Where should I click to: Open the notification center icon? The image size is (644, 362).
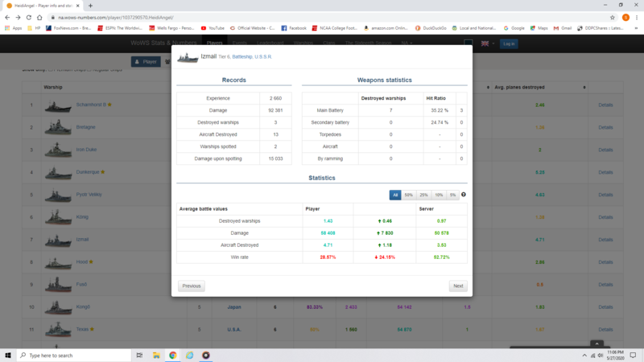634,355
